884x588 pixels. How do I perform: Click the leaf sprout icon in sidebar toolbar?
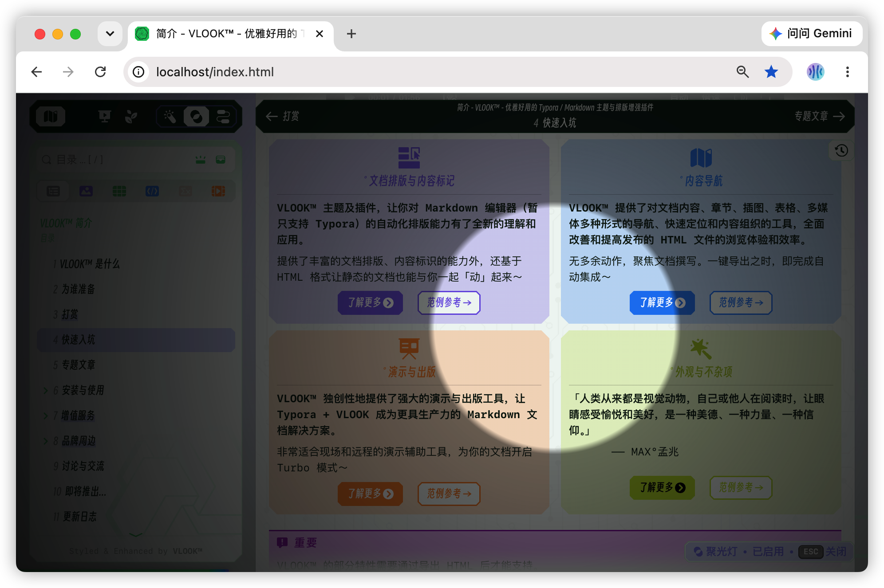[131, 117]
